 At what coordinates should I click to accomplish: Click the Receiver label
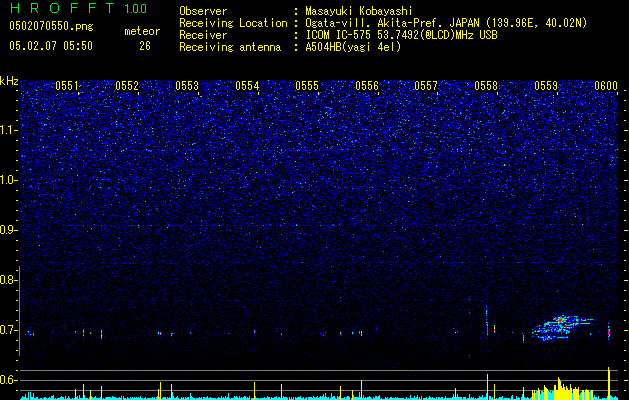[203, 35]
